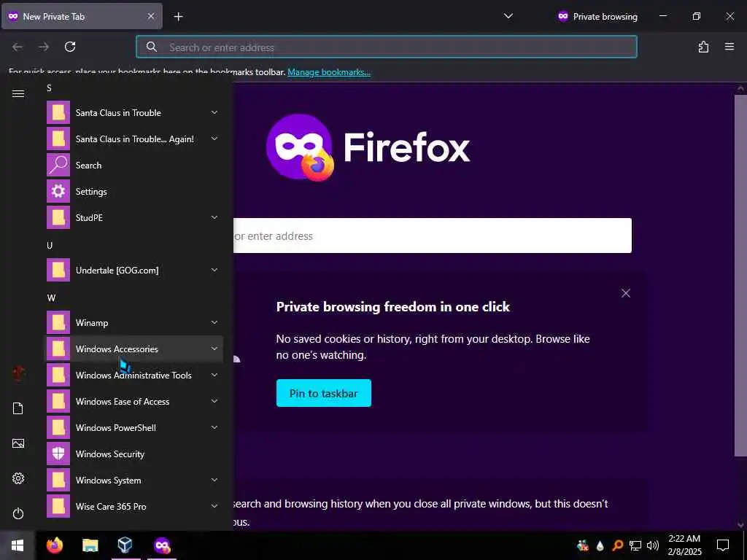
Task: Dismiss the private browsing promo card
Action: click(625, 293)
